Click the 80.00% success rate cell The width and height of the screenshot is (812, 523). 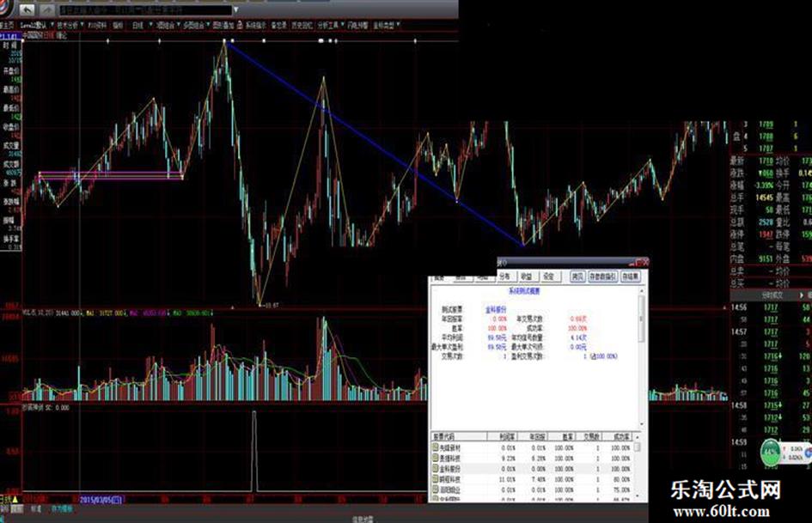(x=622, y=479)
